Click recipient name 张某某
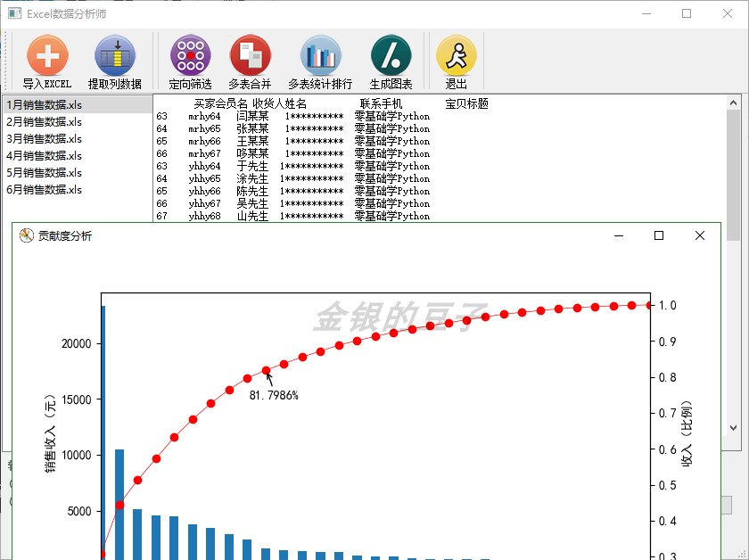 click(252, 128)
